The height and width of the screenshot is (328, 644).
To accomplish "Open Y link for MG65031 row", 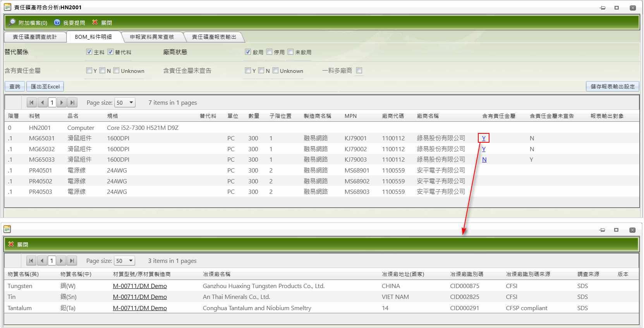I will click(x=484, y=138).
